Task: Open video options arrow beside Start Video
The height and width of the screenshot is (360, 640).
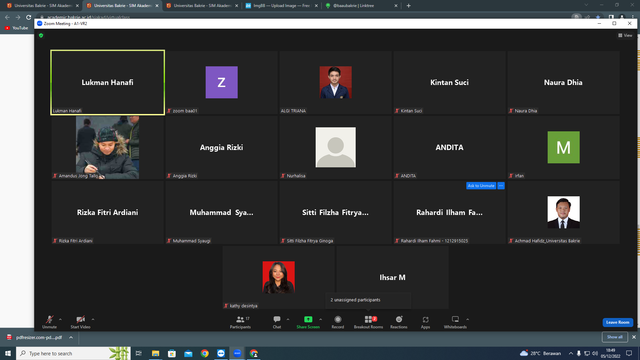Action: click(x=93, y=319)
